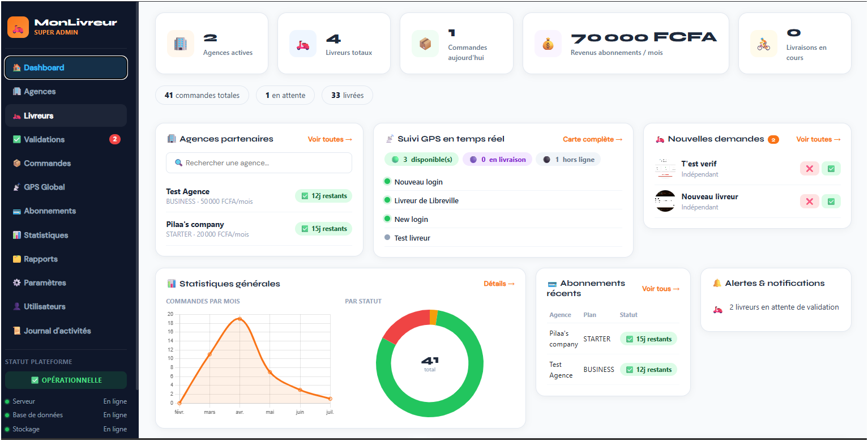Click the money bag icon on Revenus card
868x441 pixels.
[x=548, y=44]
